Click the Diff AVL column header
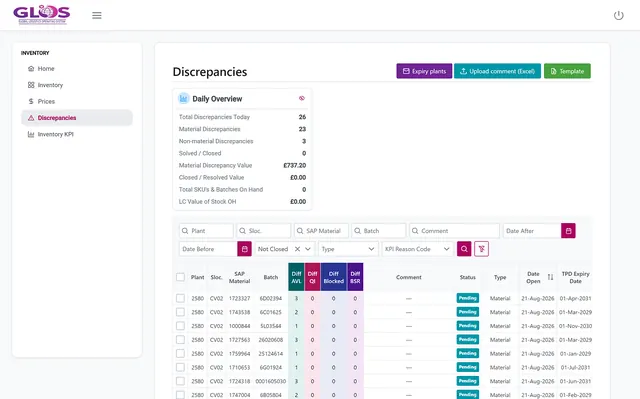 (296, 277)
